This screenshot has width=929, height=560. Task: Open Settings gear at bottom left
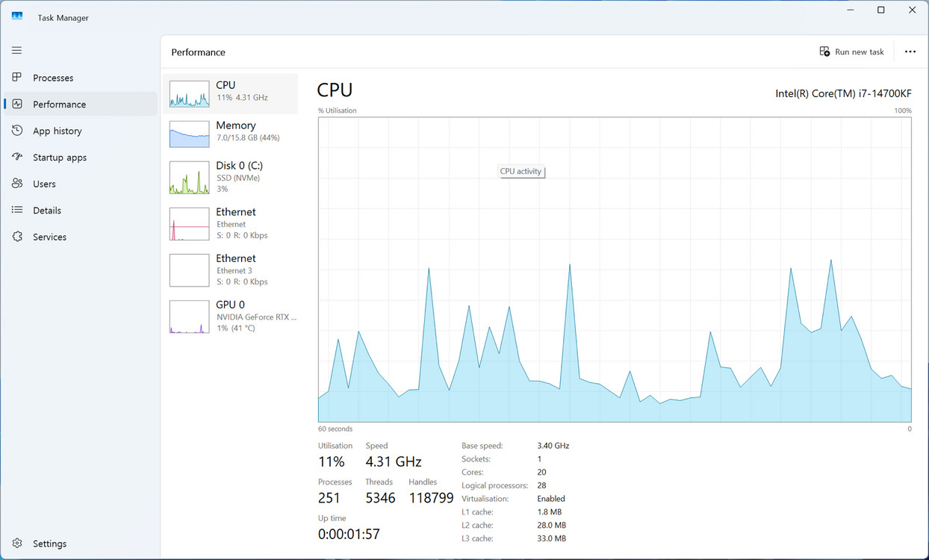point(16,544)
